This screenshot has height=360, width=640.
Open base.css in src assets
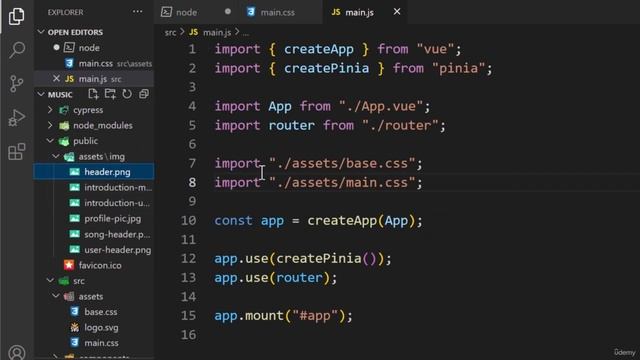point(94,312)
